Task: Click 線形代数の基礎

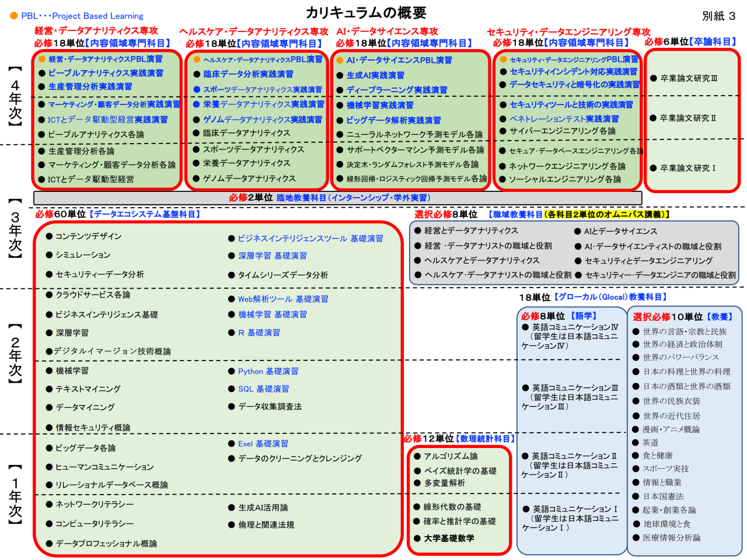Action: click(452, 507)
